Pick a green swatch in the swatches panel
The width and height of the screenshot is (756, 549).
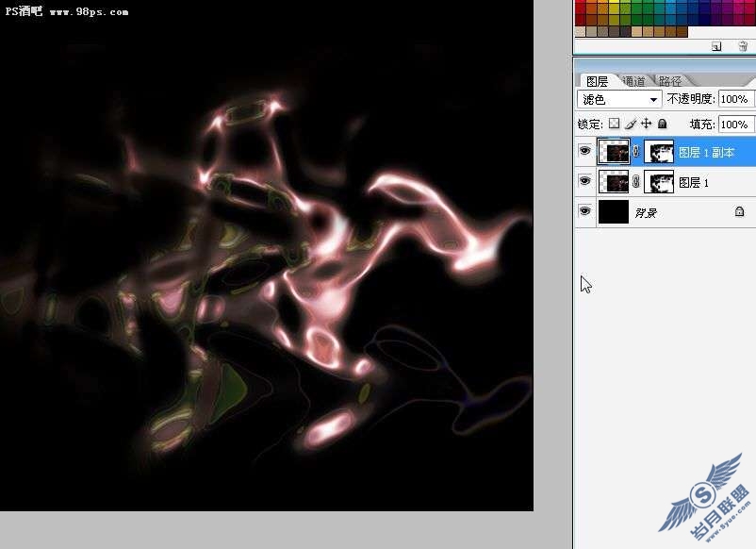[637, 8]
